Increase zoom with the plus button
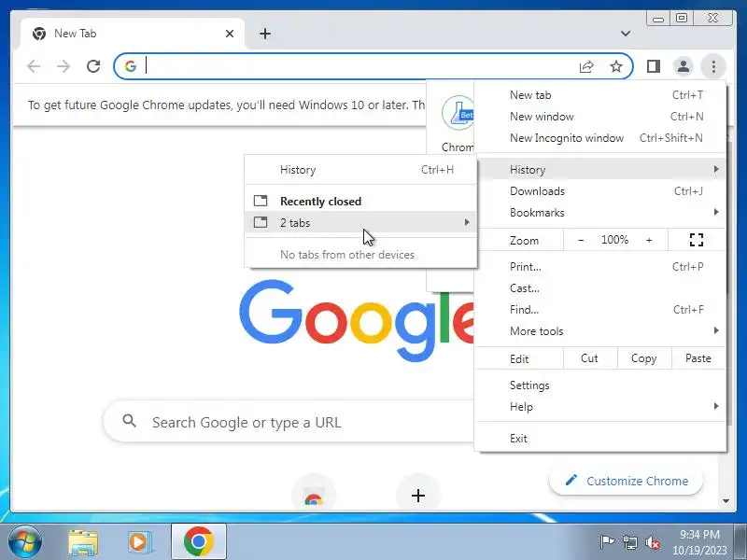Image resolution: width=747 pixels, height=560 pixels. click(649, 240)
